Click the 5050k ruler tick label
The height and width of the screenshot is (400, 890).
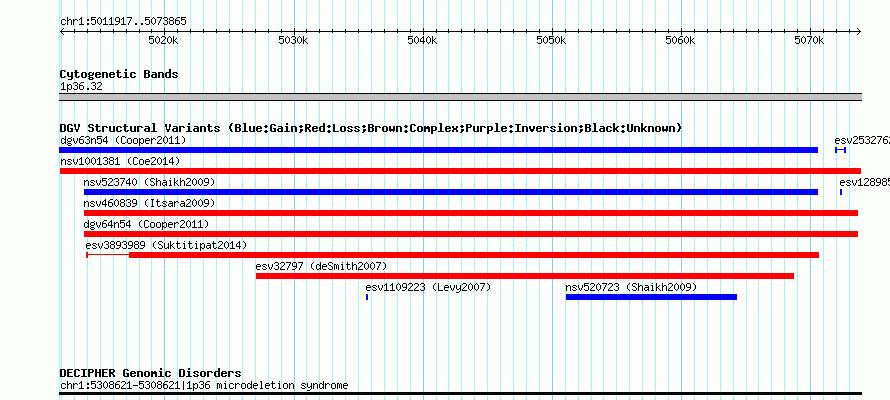(551, 41)
